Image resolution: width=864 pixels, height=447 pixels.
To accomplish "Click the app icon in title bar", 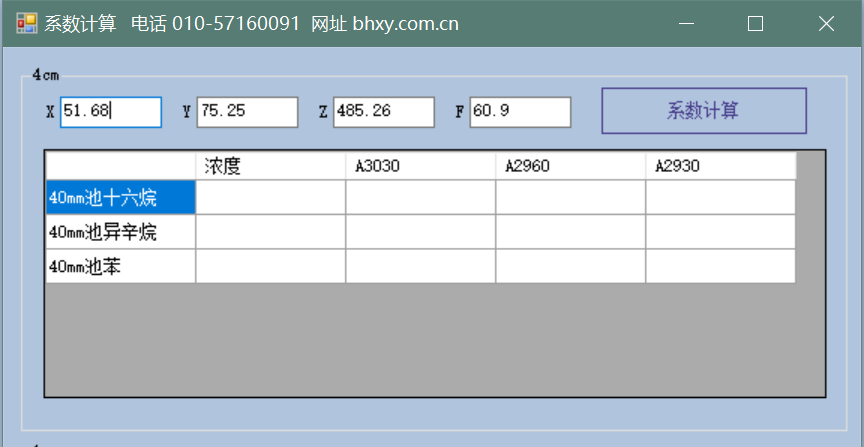I will 26,23.
